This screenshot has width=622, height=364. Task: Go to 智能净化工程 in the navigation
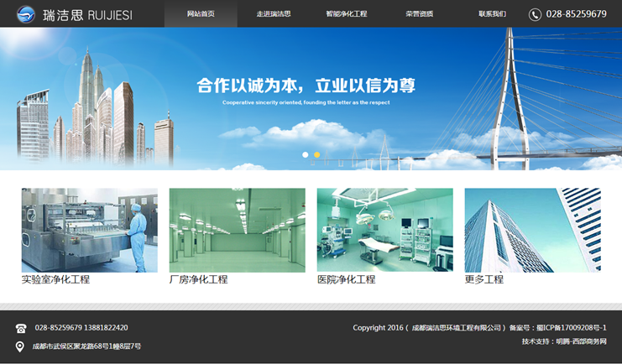pyautogui.click(x=347, y=14)
